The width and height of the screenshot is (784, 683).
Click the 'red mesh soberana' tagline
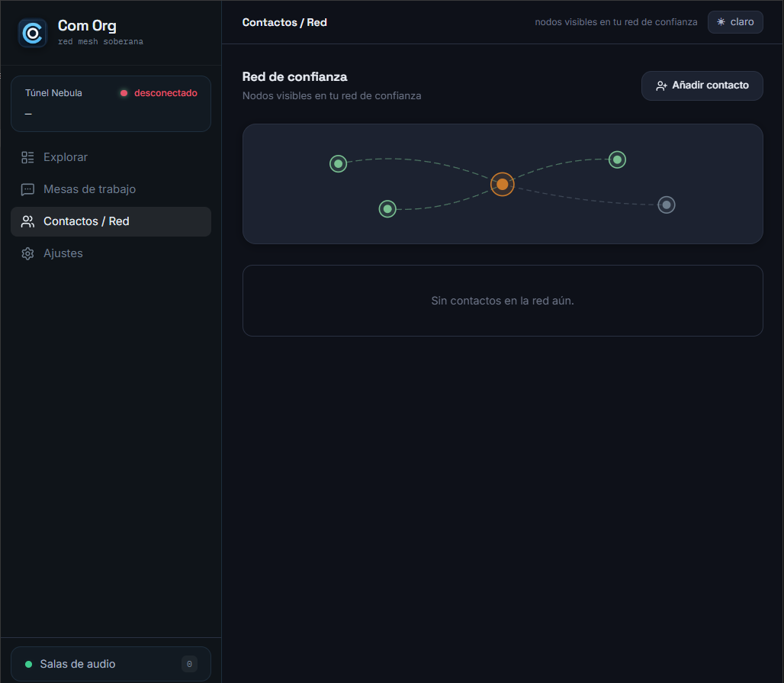[101, 41]
